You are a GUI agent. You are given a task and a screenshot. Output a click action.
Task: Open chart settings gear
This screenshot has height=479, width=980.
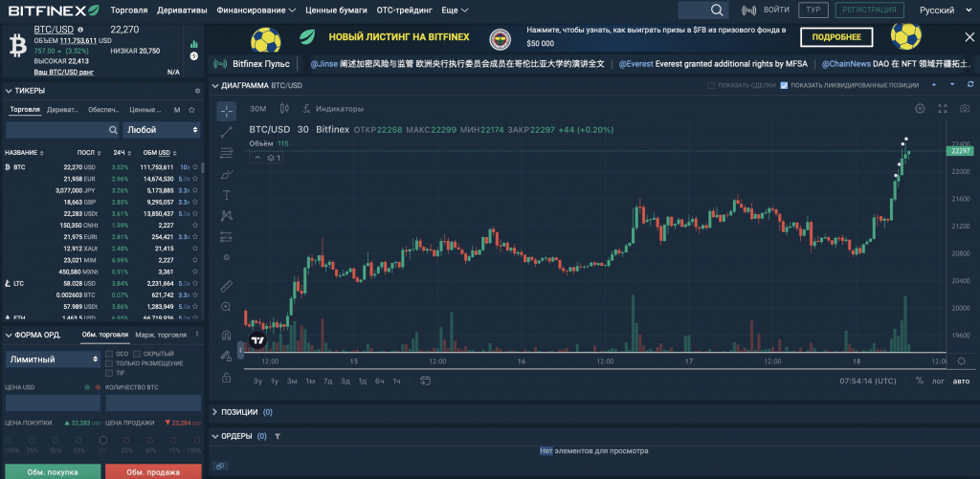[x=920, y=109]
